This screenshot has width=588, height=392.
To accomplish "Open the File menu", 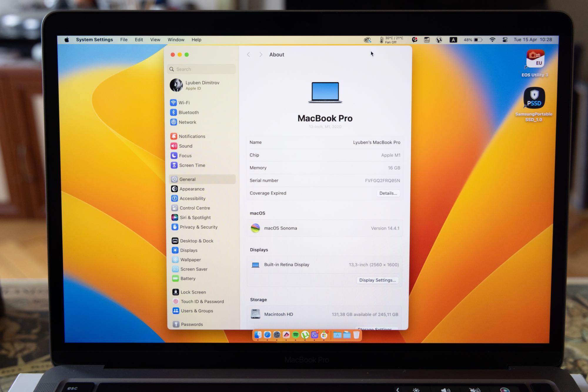I will (124, 40).
